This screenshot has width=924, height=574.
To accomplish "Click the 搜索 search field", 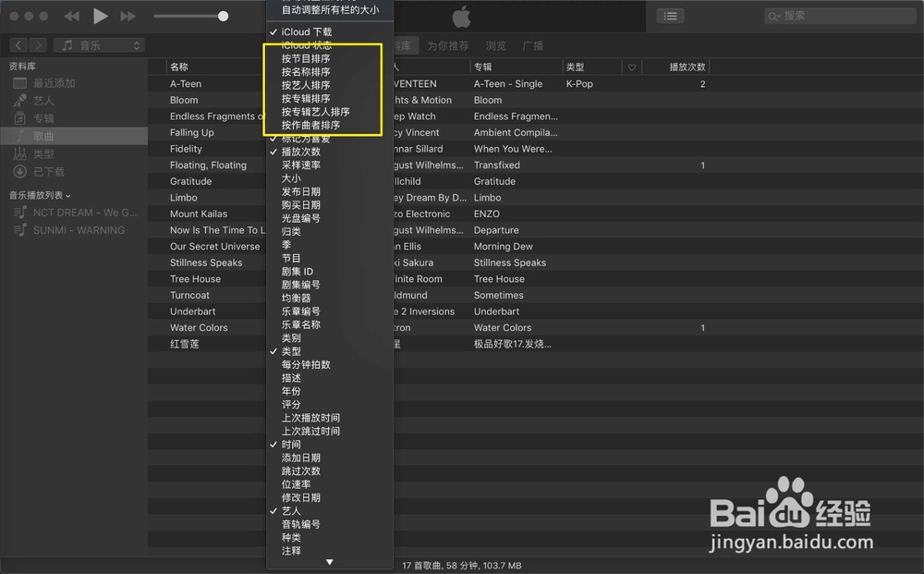I will (839, 15).
